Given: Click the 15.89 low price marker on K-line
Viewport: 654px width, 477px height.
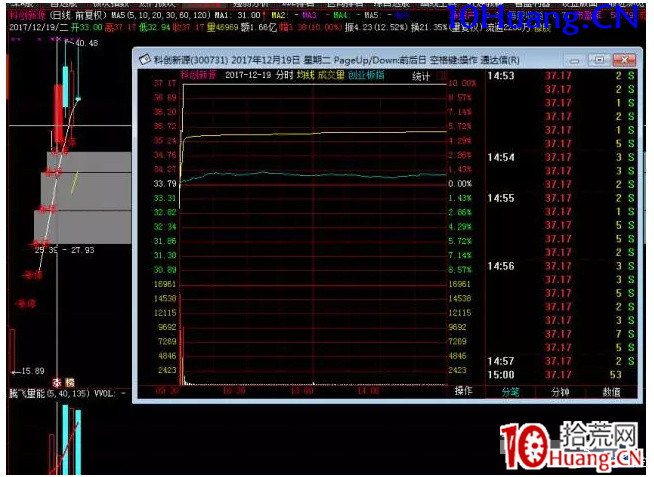Looking at the screenshot, I should point(33,371).
